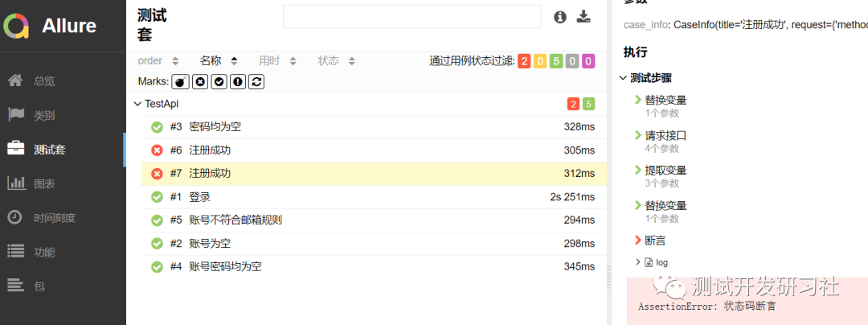868x325 pixels.
Task: Open test case #3 密码均为空
Action: (374, 127)
